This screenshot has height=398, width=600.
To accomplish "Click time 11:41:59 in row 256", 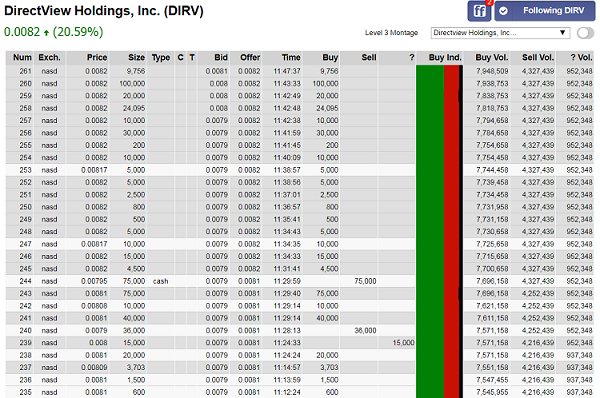I will click(287, 133).
